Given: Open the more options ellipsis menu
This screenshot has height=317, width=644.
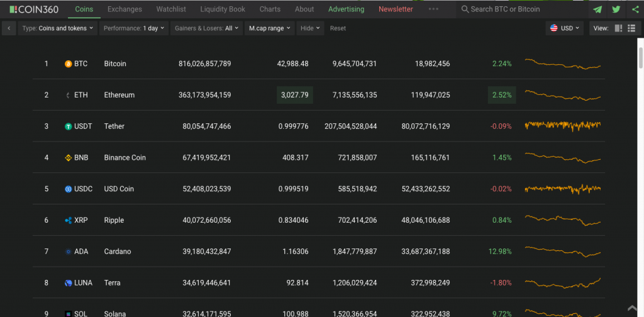Looking at the screenshot, I should click(433, 9).
